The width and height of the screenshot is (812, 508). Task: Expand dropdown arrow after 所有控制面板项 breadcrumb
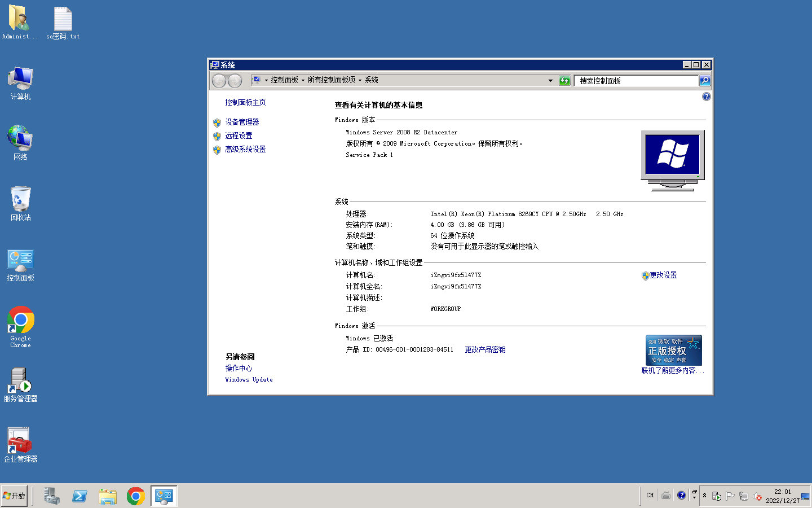360,80
